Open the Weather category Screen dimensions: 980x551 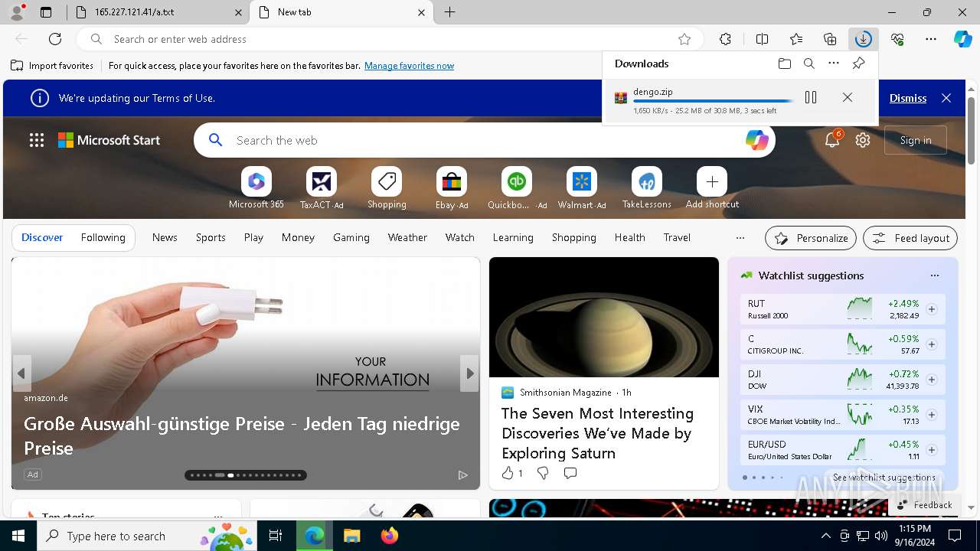click(x=407, y=237)
